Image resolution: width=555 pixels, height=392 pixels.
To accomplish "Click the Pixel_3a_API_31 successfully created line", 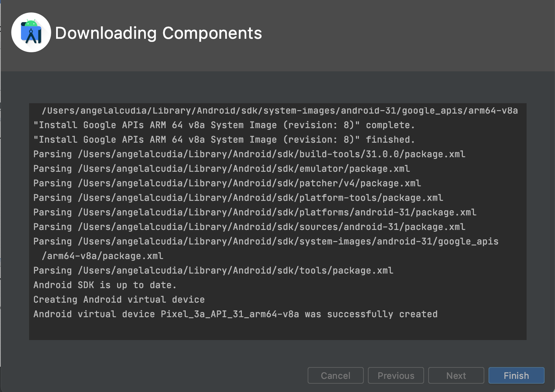I will click(235, 314).
